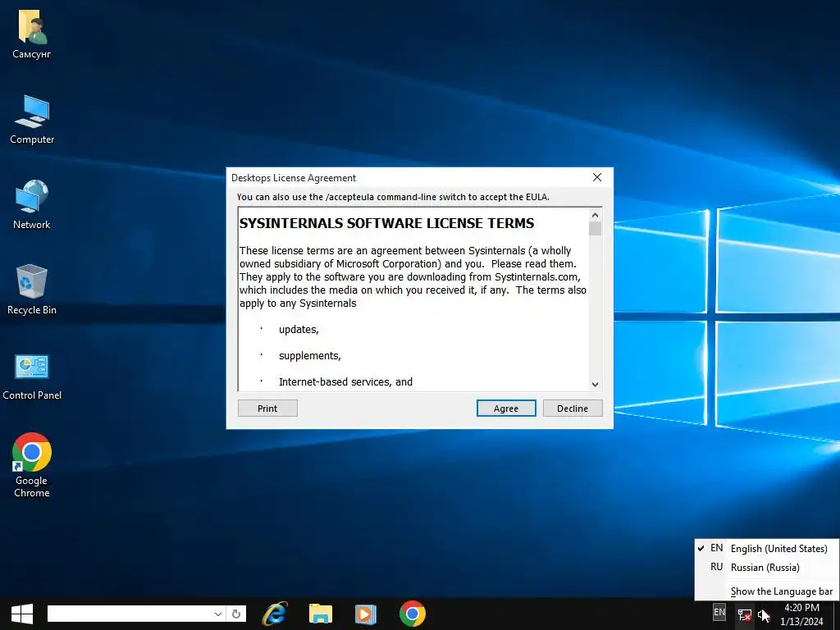Click the volume speaker tray icon
Viewport: 840px width, 630px height.
(x=763, y=615)
